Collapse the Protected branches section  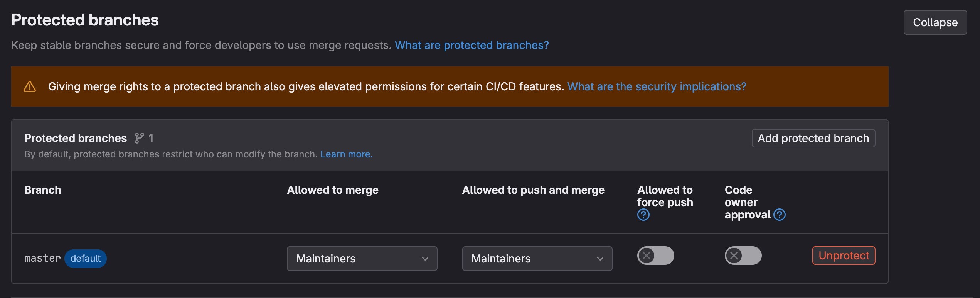pyautogui.click(x=935, y=22)
